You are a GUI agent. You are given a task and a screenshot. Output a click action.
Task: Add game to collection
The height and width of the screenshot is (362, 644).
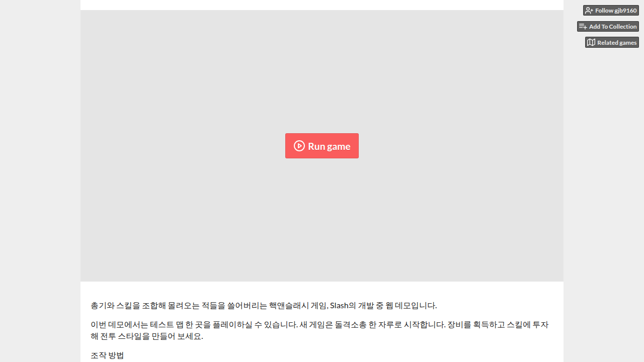608,26
